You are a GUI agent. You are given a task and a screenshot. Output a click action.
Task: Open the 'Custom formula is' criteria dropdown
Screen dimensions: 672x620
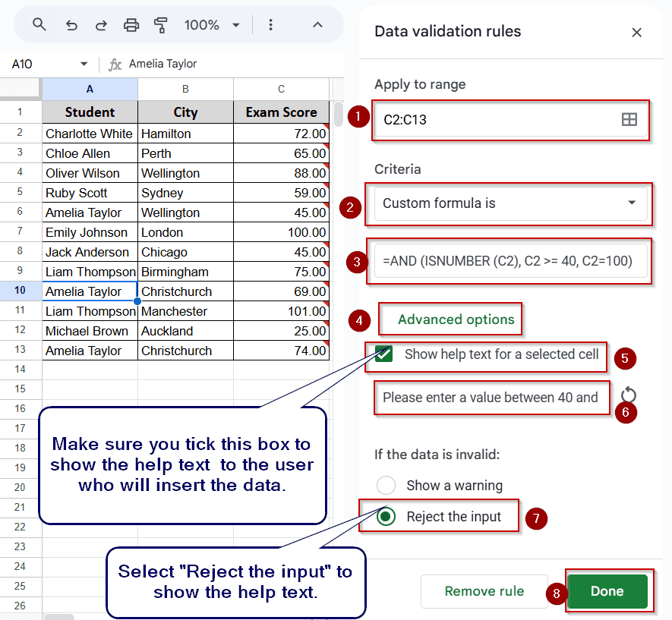tap(510, 203)
